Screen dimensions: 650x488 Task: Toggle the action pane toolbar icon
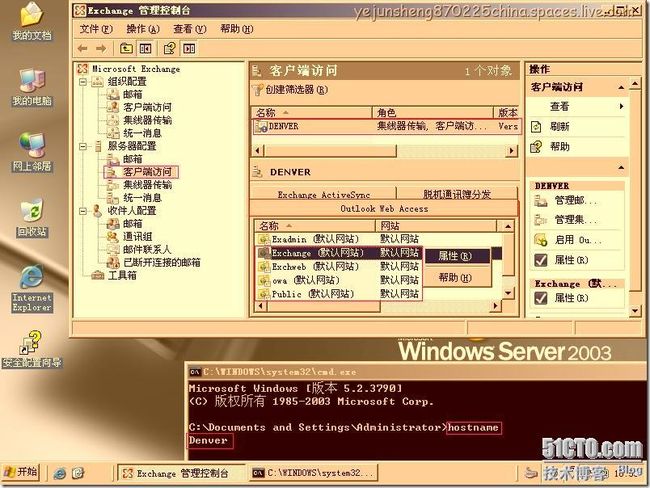pos(189,49)
